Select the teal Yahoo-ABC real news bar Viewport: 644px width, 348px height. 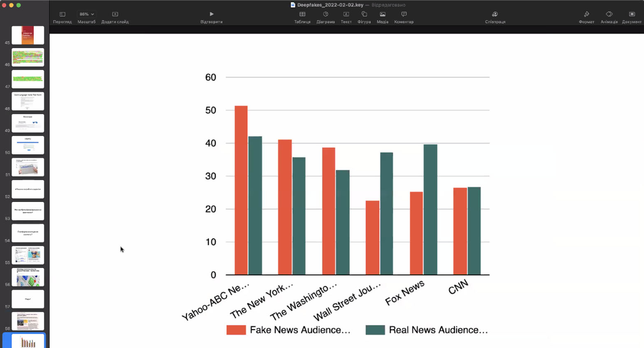pyautogui.click(x=255, y=205)
